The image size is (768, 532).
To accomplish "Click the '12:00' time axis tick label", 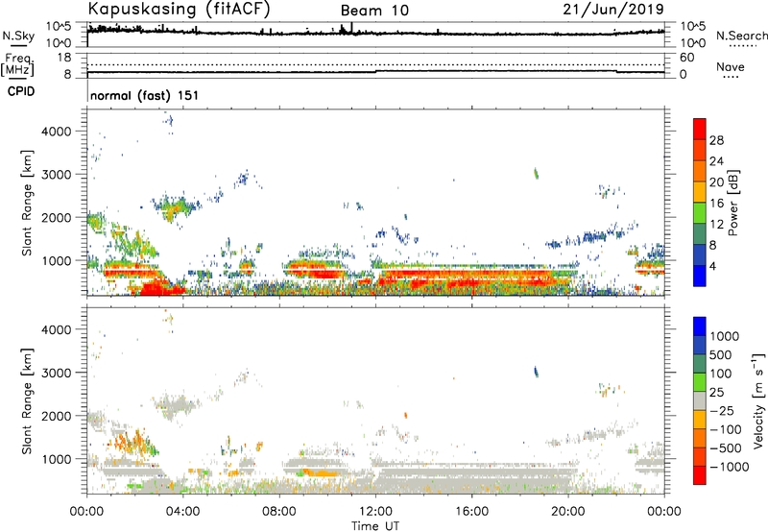I will (375, 512).
